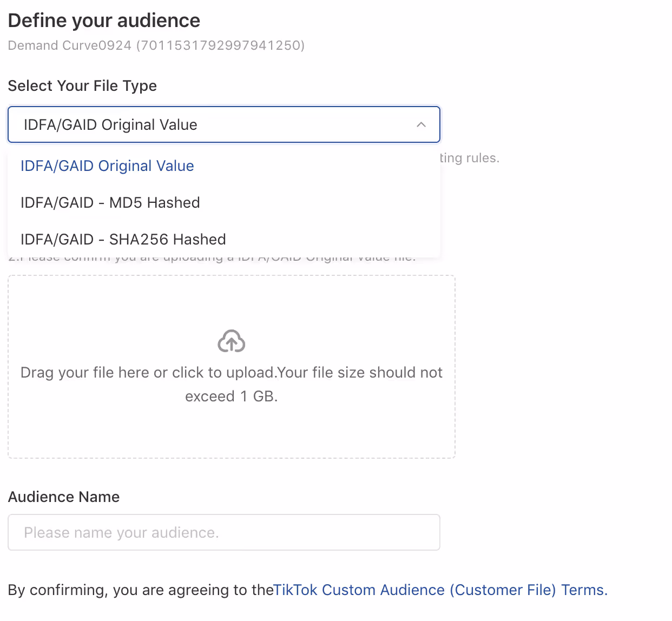Choose IDFA/GAID - MD5 Hashed option
Viewport: 672px width, 621px height.
224,203
